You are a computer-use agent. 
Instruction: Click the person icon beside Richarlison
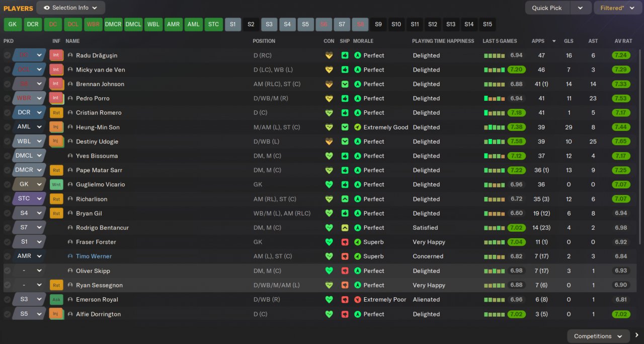70,199
